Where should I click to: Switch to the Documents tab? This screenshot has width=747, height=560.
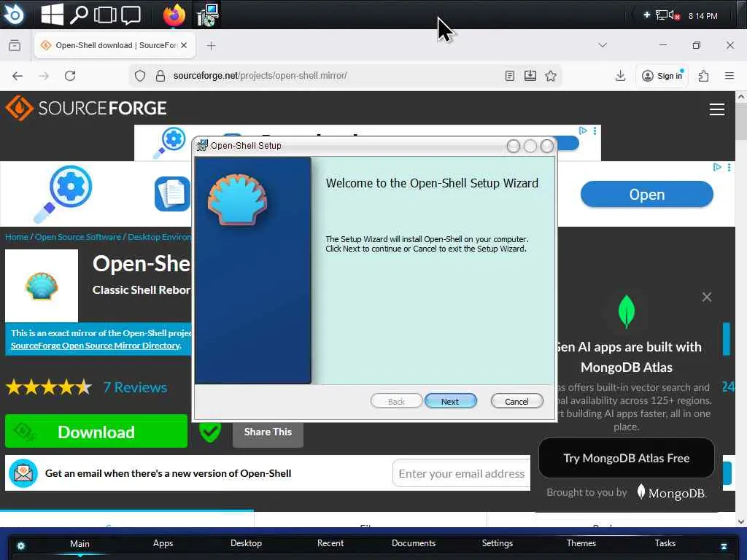click(414, 542)
